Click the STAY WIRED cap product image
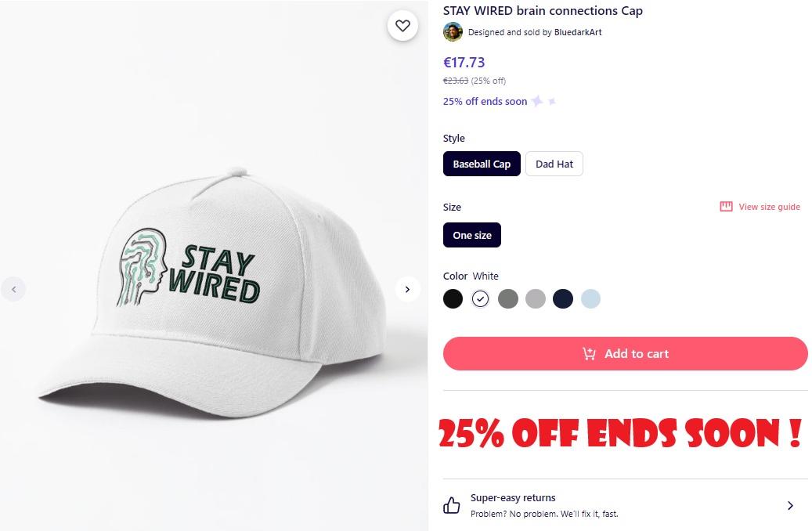812x531 pixels. 211,290
